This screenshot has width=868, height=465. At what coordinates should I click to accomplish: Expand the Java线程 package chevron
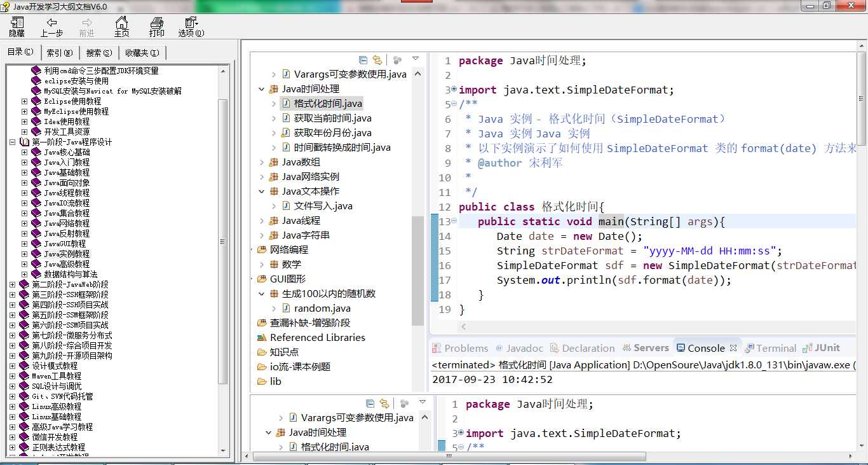tap(261, 221)
